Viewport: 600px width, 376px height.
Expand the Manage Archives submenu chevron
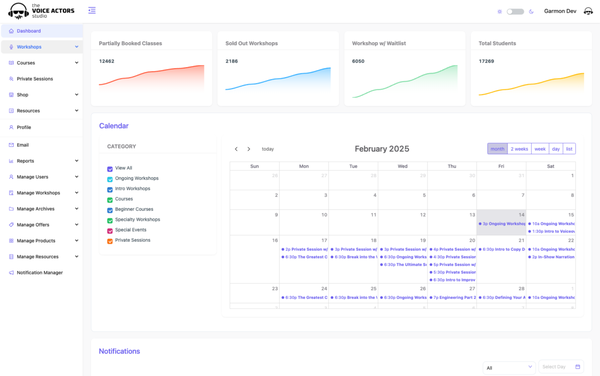pyautogui.click(x=77, y=208)
